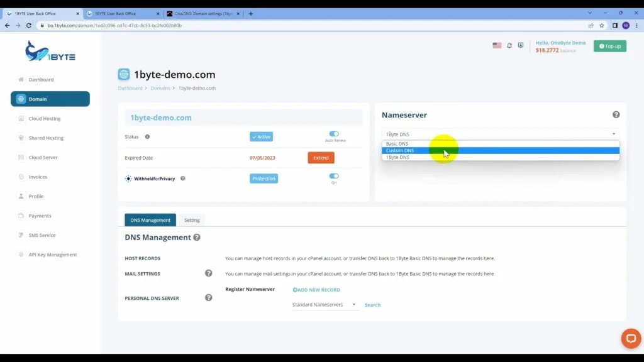Switch to the Setting tab
The image size is (644, 362).
(192, 220)
